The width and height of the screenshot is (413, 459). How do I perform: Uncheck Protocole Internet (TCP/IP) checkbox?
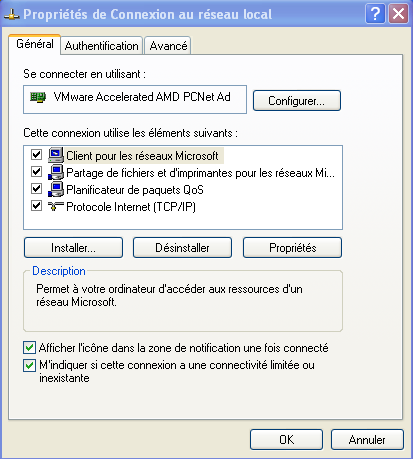(x=36, y=206)
